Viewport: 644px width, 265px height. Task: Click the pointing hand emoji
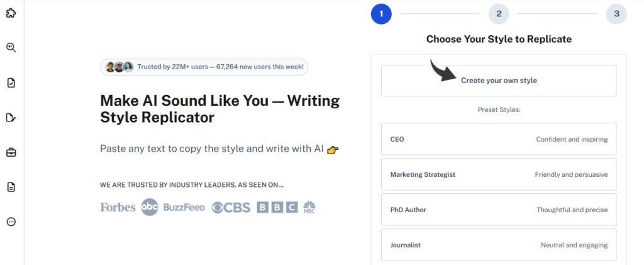pyautogui.click(x=333, y=150)
